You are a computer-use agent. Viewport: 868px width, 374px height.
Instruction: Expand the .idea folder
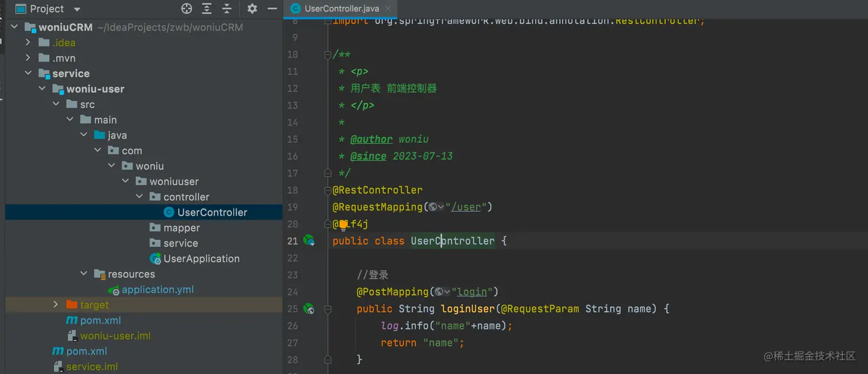[28, 42]
